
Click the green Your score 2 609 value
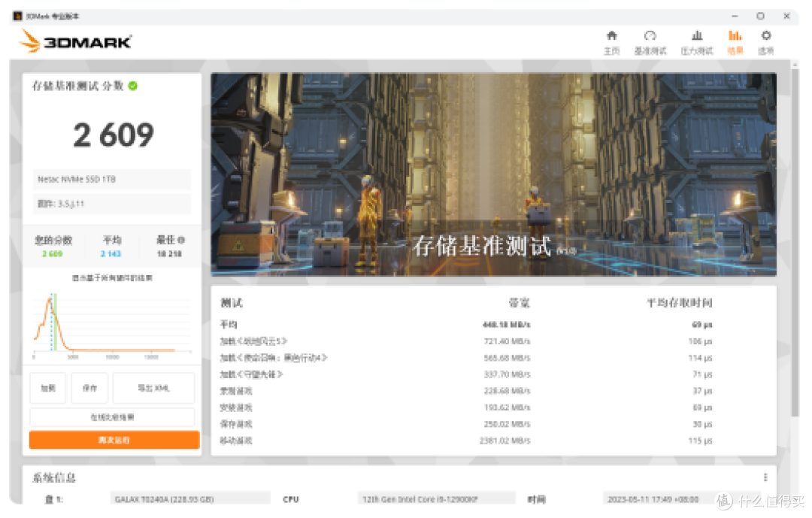pos(53,254)
